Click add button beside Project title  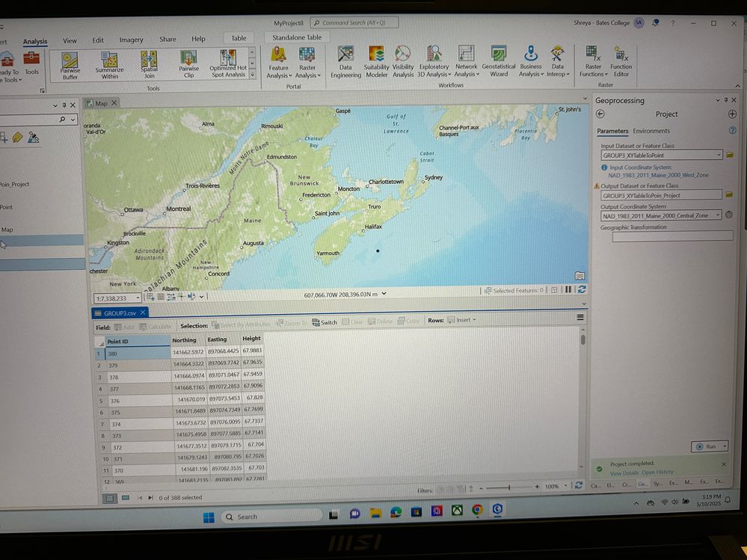click(x=732, y=114)
